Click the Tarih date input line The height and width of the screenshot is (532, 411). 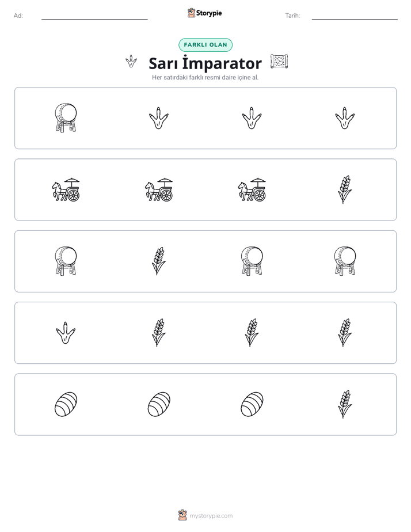(x=355, y=16)
